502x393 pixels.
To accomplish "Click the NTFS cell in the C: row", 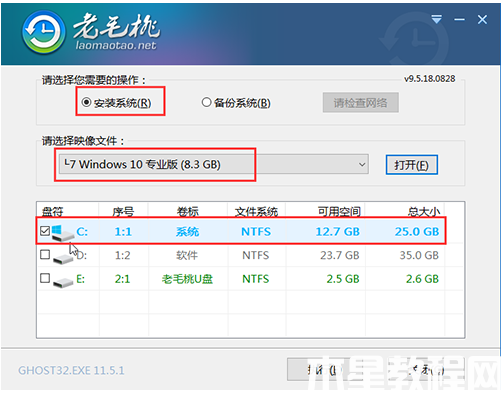I will click(256, 231).
